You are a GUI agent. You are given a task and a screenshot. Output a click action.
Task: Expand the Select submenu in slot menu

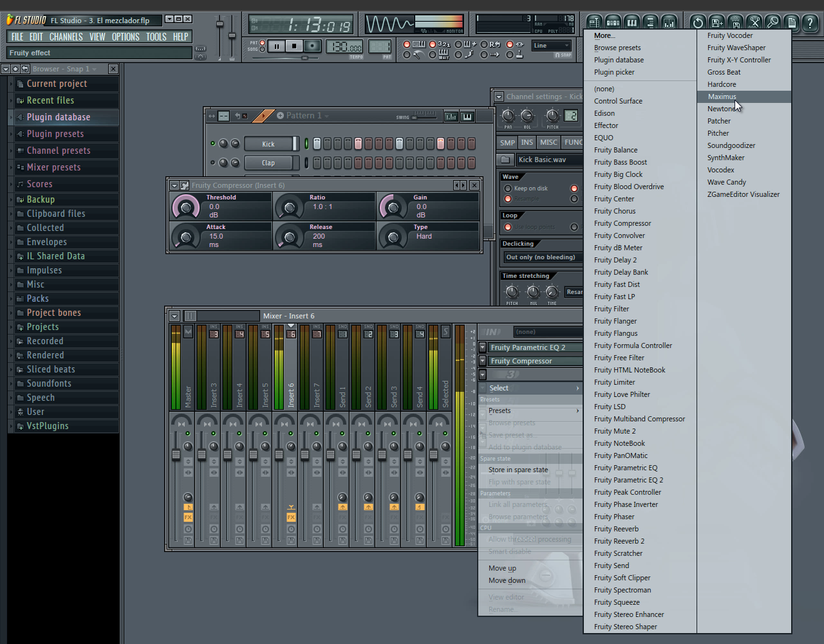(530, 388)
